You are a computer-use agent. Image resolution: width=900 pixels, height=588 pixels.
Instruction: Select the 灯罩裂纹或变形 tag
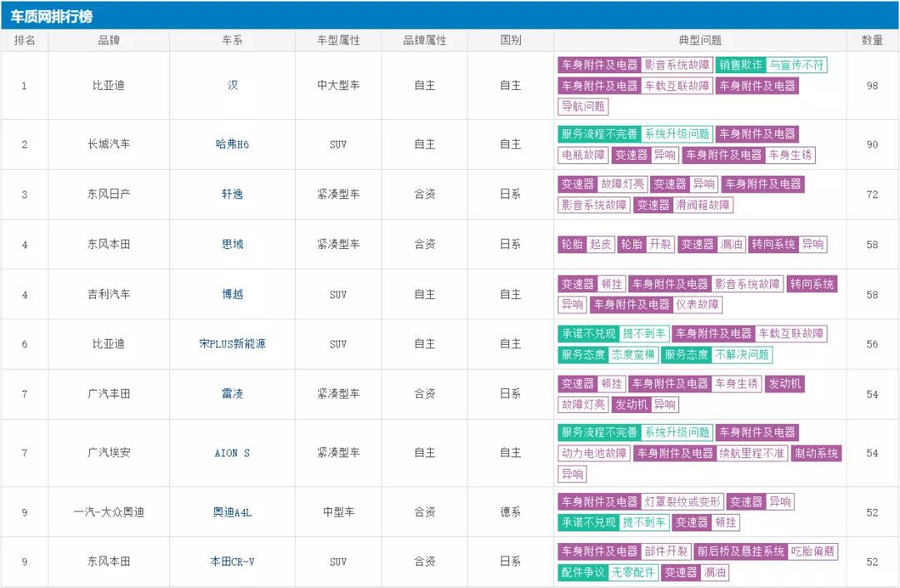click(682, 502)
